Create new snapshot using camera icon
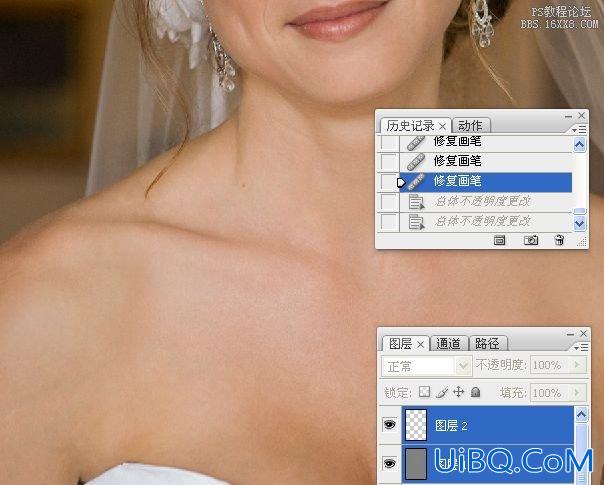Image resolution: width=604 pixels, height=485 pixels. [x=531, y=240]
